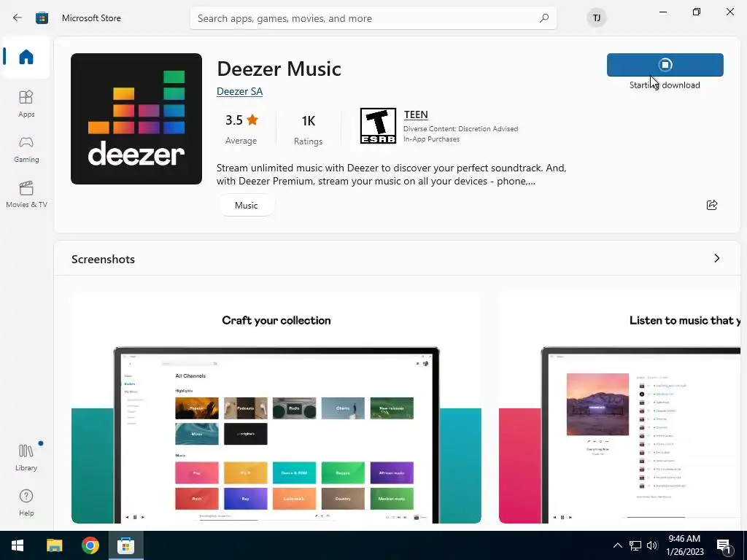This screenshot has width=747, height=560.
Task: Open network status tray icon
Action: point(635,545)
